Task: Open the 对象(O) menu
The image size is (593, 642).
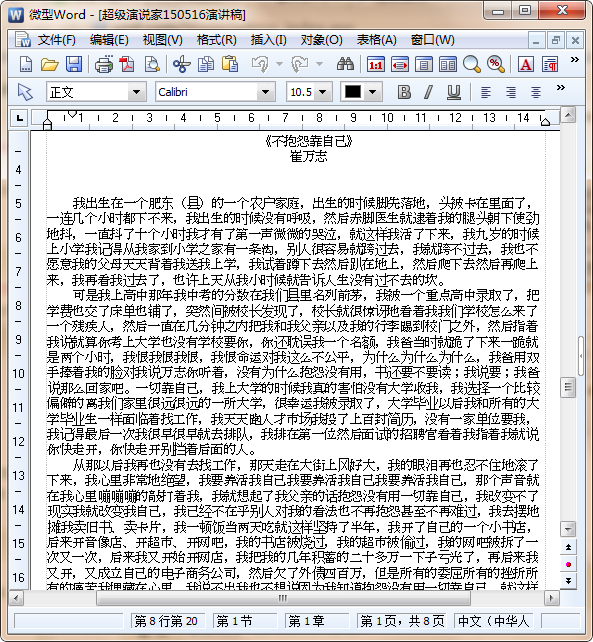Action: tap(321, 40)
